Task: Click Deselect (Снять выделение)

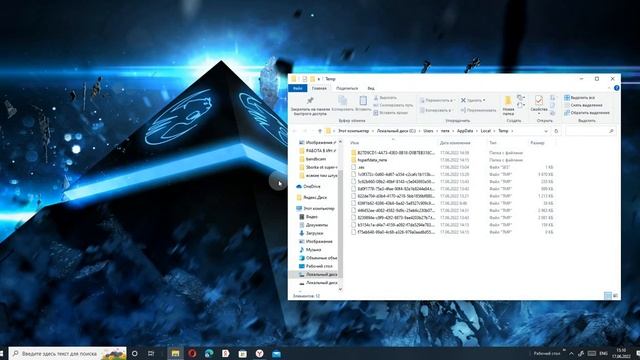Action: tap(583, 105)
